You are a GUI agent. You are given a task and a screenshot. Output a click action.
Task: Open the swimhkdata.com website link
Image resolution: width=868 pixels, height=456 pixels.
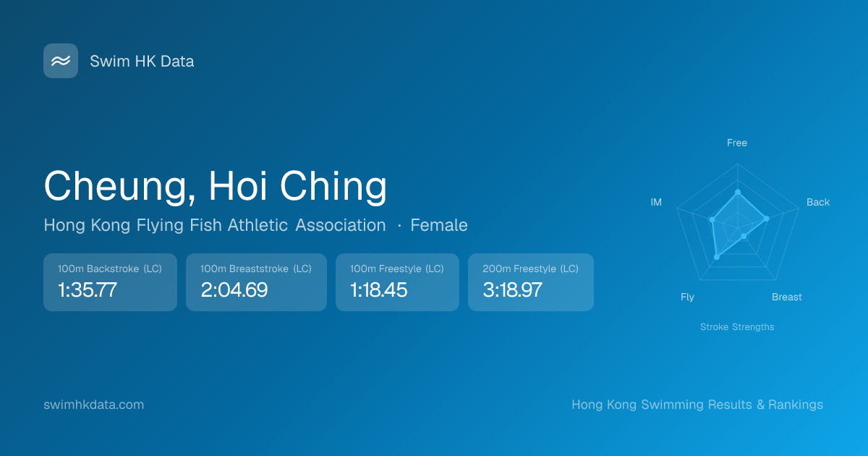pyautogui.click(x=94, y=405)
